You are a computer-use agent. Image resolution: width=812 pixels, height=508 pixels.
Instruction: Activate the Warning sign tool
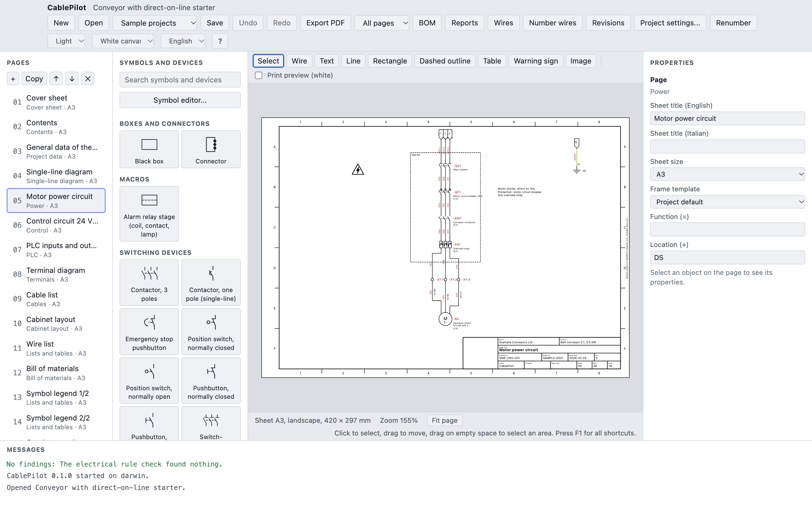[535, 61]
